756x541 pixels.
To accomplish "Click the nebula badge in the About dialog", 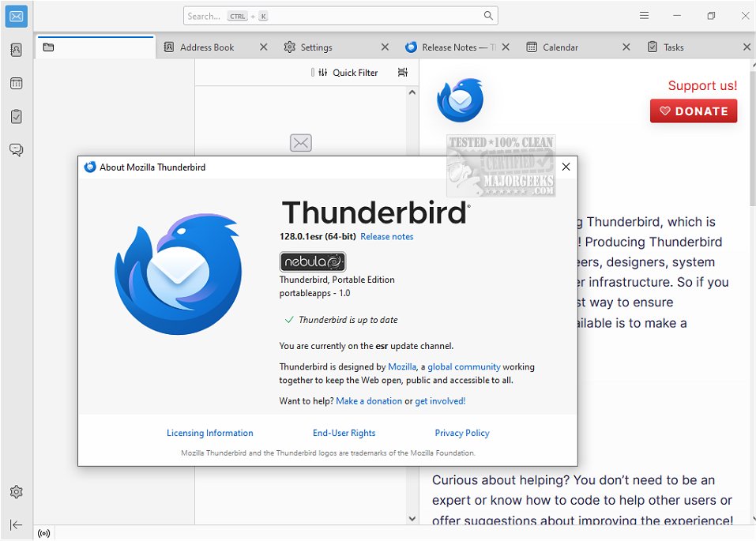I will pyautogui.click(x=313, y=262).
